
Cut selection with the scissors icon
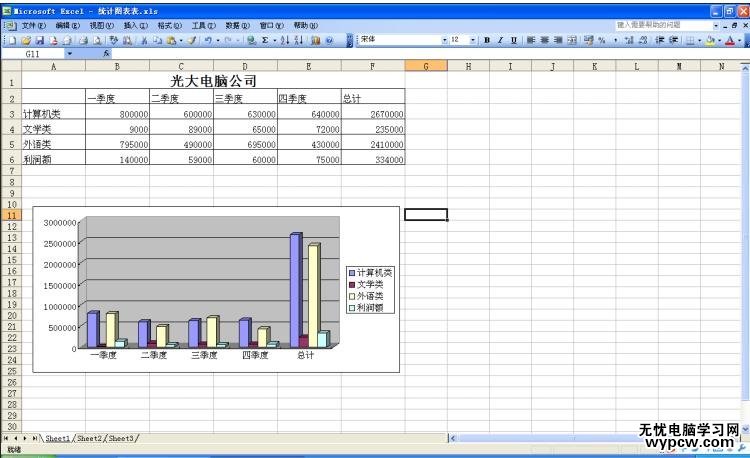(143, 41)
